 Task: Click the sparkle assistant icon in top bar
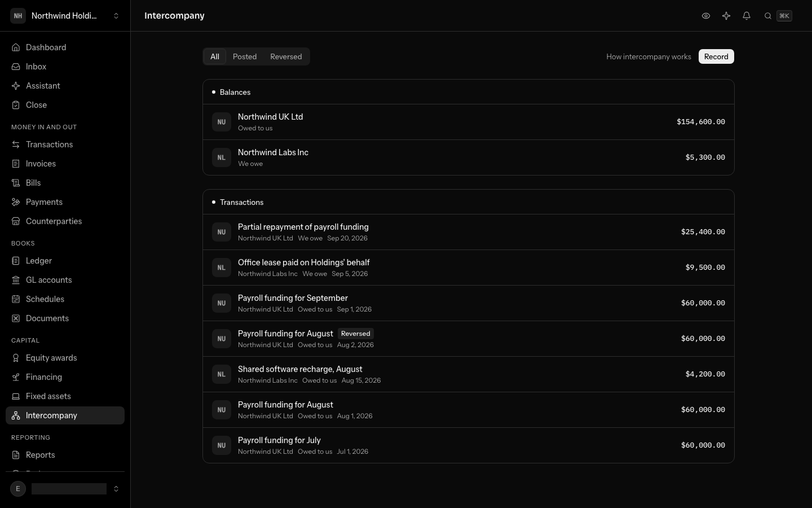coord(726,16)
